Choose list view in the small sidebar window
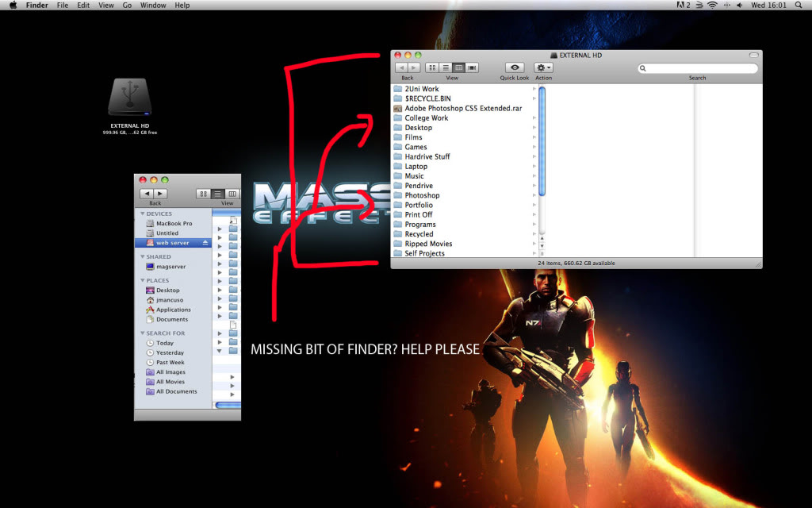This screenshot has width=812, height=508. [217, 194]
